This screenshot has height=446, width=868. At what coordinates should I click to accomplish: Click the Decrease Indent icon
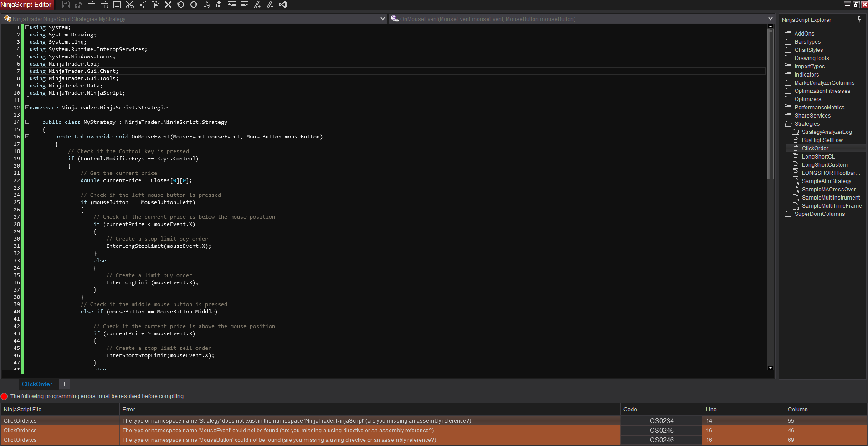(x=232, y=5)
